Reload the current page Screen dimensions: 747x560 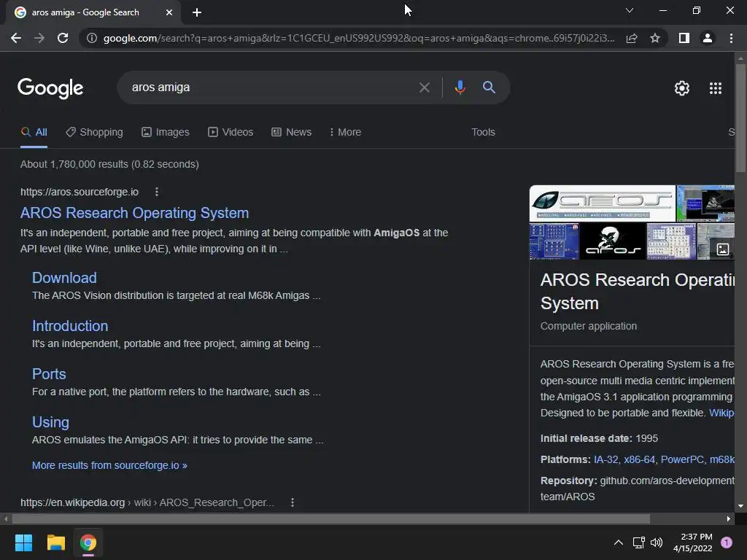63,38
